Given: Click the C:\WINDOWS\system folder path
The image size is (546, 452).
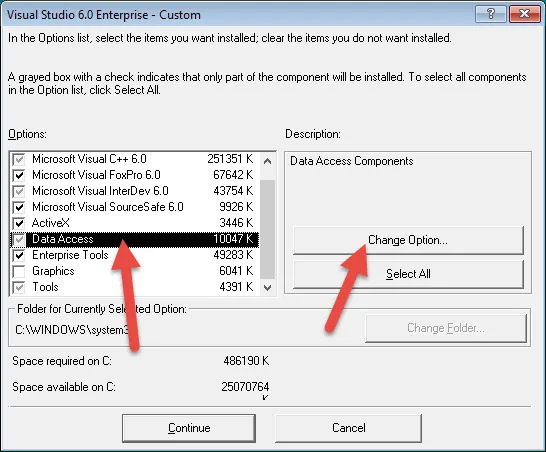Looking at the screenshot, I should pyautogui.click(x=72, y=330).
